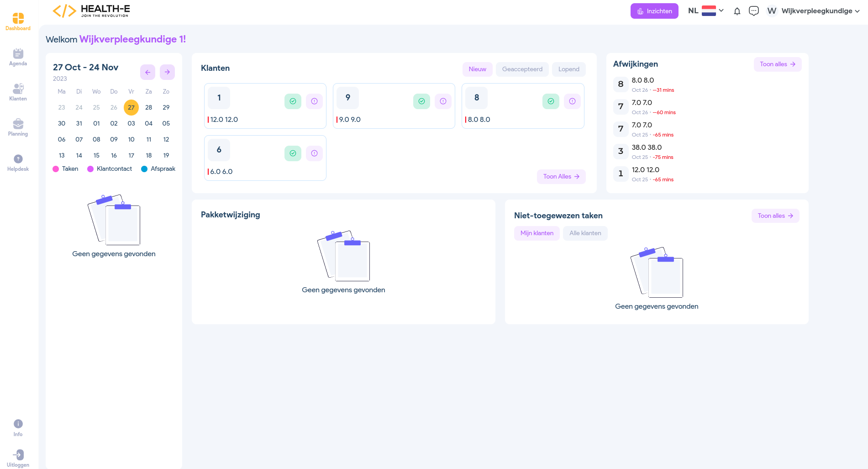Switch to Geaccepteerd tab
Screen dimensions: 868x469
point(522,69)
